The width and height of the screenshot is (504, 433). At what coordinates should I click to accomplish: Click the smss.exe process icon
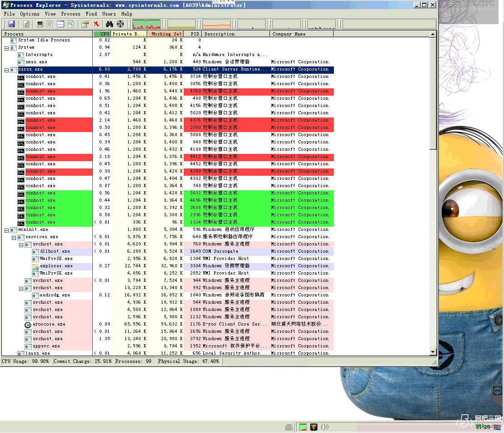21,62
